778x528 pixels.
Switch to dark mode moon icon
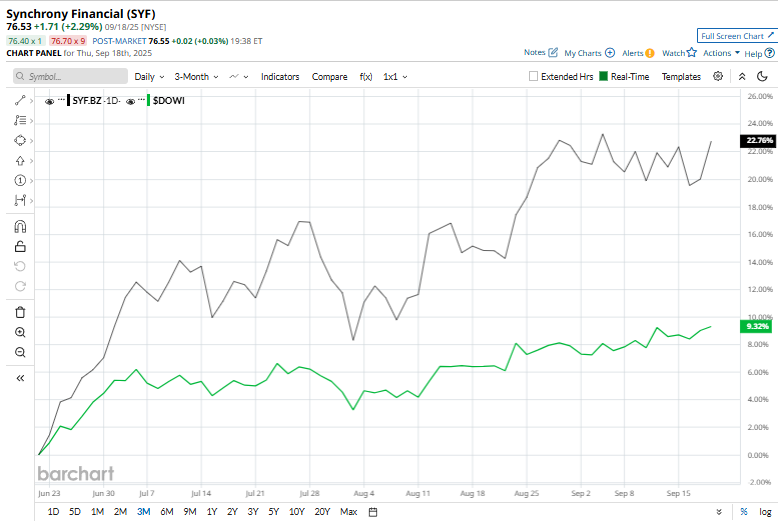point(763,76)
